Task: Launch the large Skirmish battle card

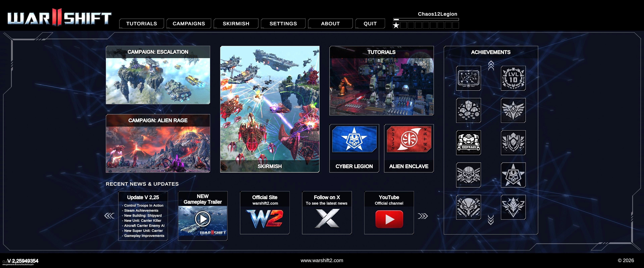Action: point(270,109)
